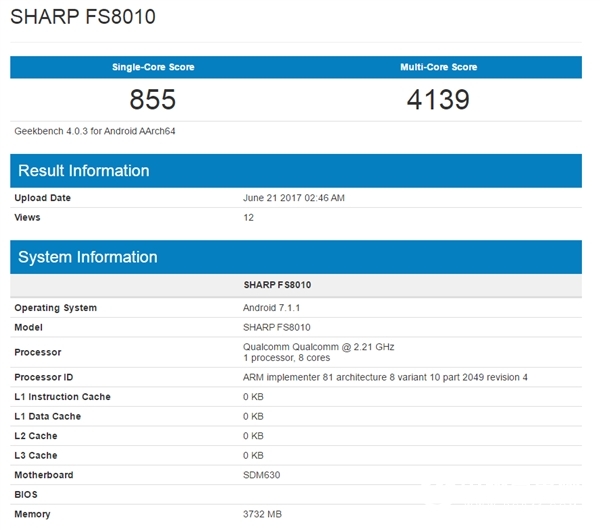Viewport: 600px width, 530px height.
Task: Click the System Information section header
Action: (88, 257)
